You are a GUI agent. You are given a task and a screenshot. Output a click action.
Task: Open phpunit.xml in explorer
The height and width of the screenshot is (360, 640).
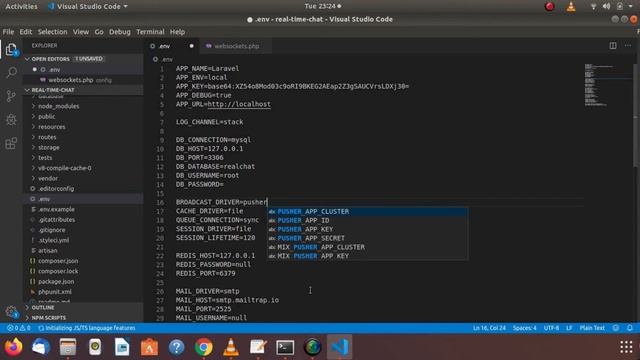click(x=55, y=292)
